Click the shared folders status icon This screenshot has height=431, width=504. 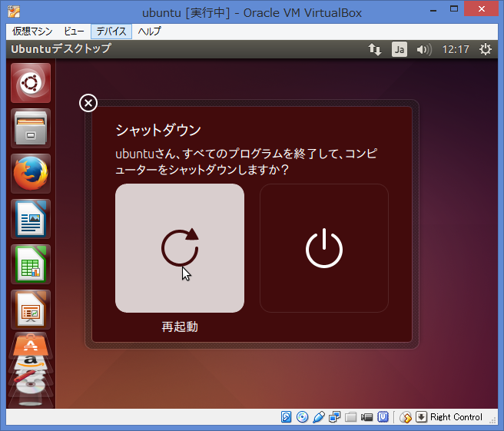tap(350, 417)
